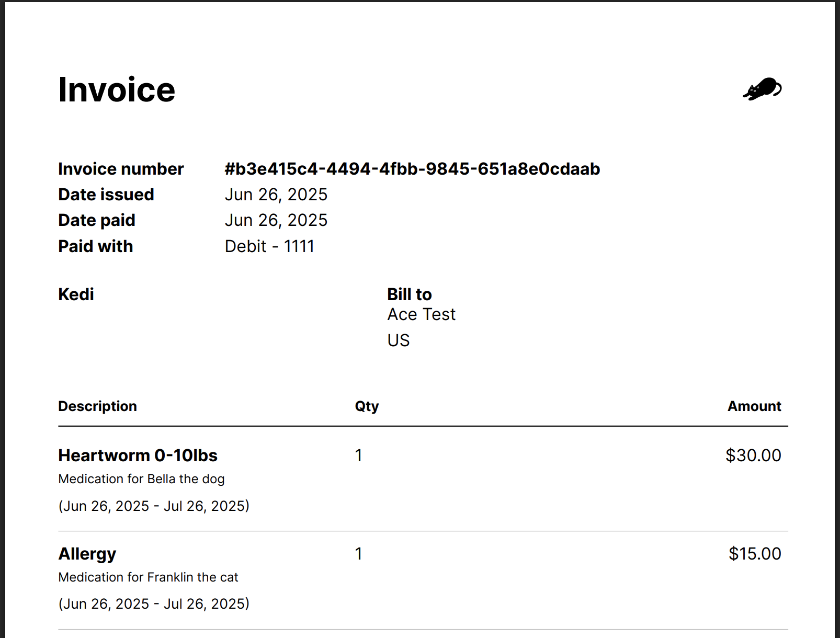
Task: Click the Kedi company name
Action: 76,294
